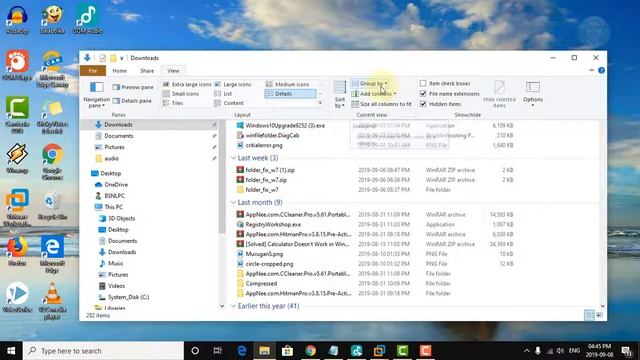Select file Windows10Upgrade9252 (3).exe
The image size is (640, 360).
coord(285,126)
